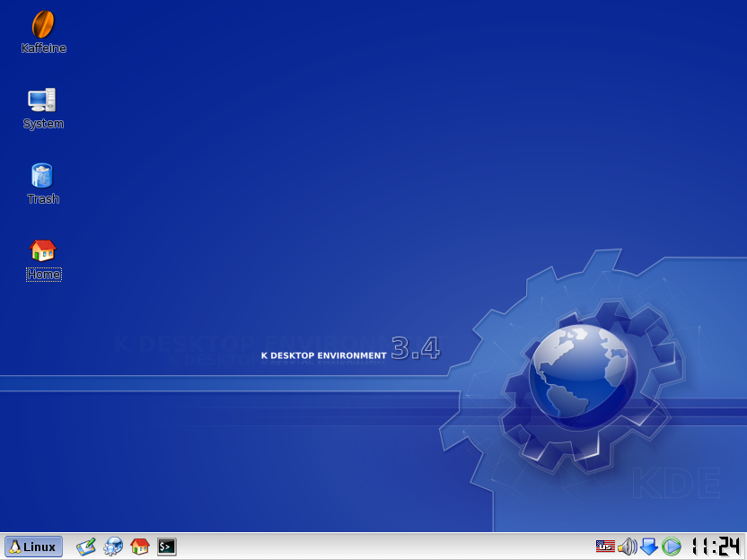Launch the globe-with-gear web browser panel icon

click(x=113, y=547)
